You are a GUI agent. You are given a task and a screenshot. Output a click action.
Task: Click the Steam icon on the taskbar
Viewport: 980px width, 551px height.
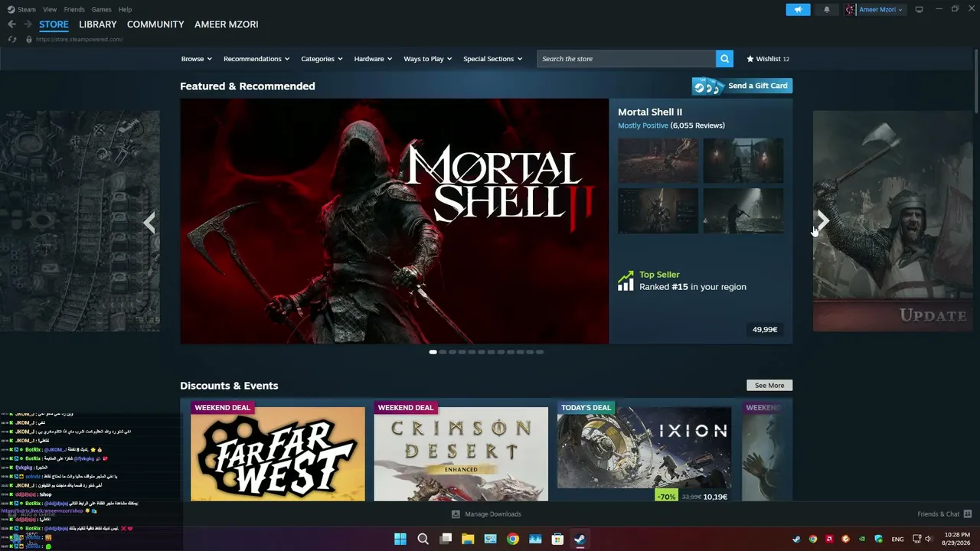pos(580,539)
